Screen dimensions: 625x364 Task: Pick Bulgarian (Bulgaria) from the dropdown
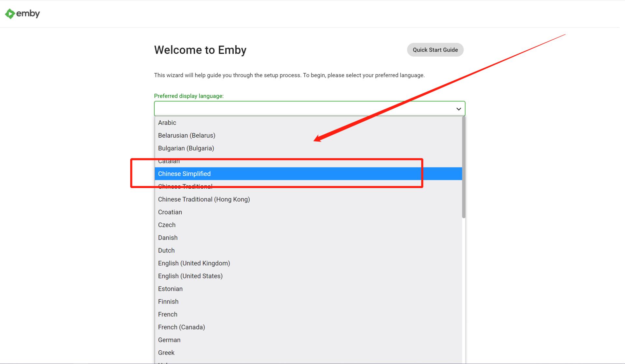pyautogui.click(x=186, y=148)
